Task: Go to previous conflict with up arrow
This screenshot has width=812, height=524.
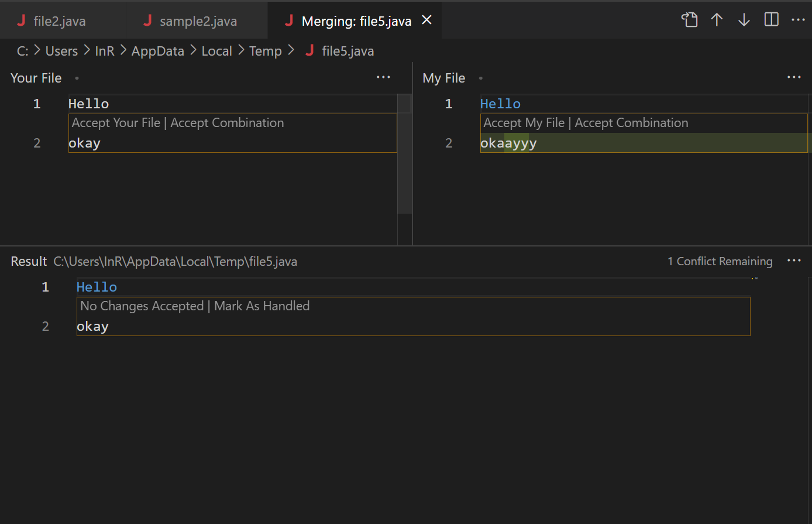Action: (717, 20)
